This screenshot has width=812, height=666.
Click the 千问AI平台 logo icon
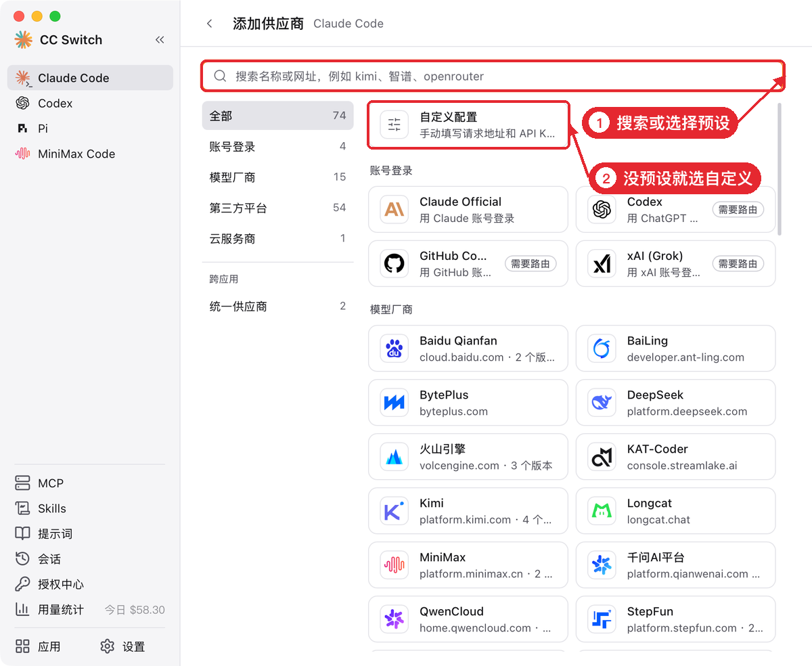[602, 565]
